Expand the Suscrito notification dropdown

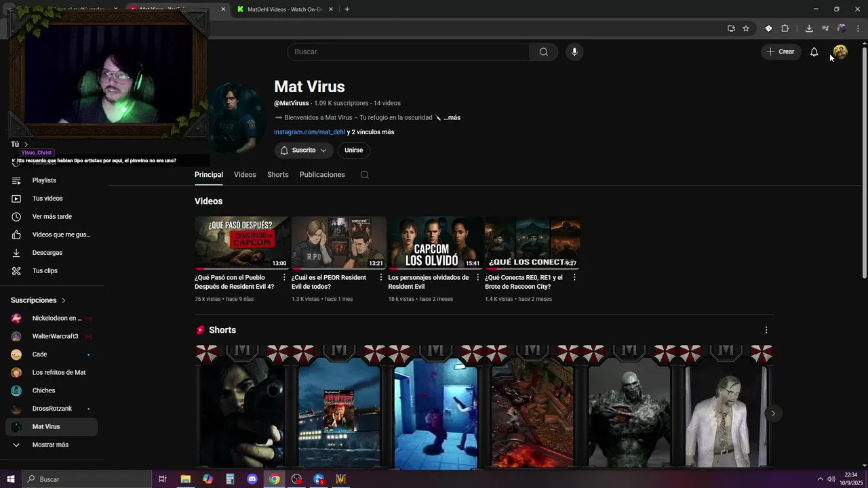pyautogui.click(x=304, y=150)
